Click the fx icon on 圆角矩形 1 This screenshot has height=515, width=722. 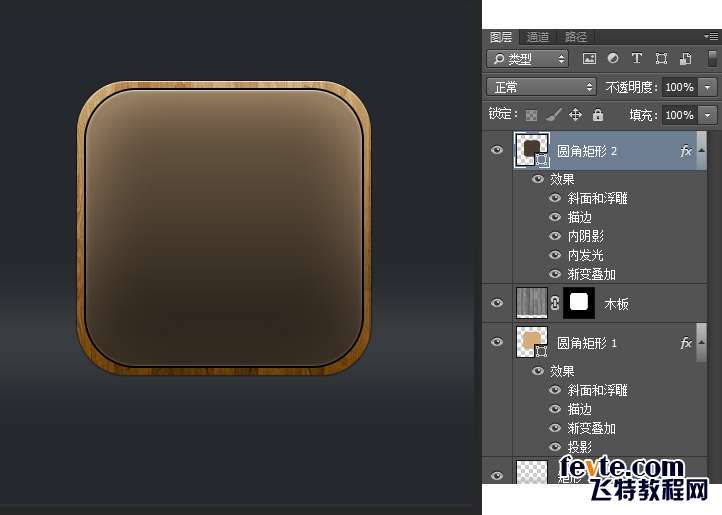coord(686,343)
